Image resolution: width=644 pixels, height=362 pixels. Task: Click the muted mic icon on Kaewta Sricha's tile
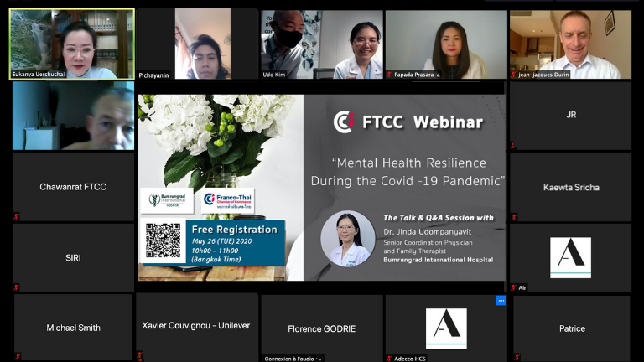(513, 216)
